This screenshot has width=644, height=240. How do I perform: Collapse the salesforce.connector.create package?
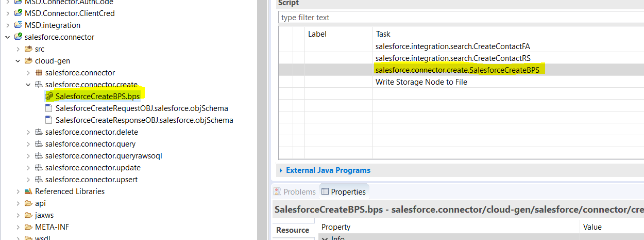[28, 84]
